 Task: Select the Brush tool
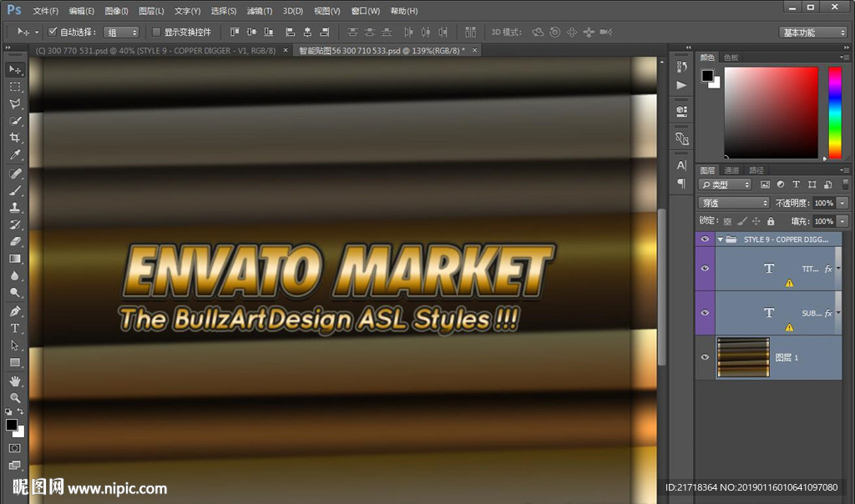tap(15, 190)
